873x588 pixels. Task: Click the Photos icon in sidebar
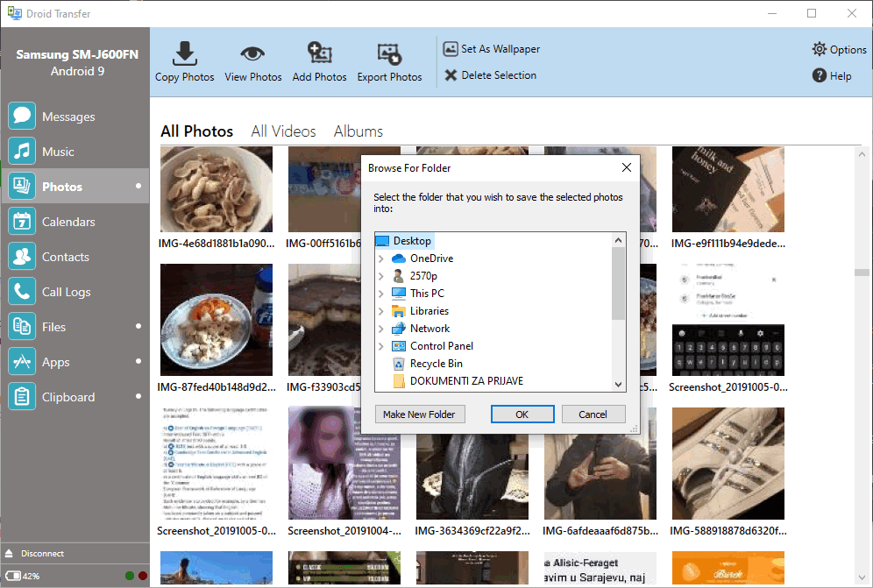coord(22,186)
